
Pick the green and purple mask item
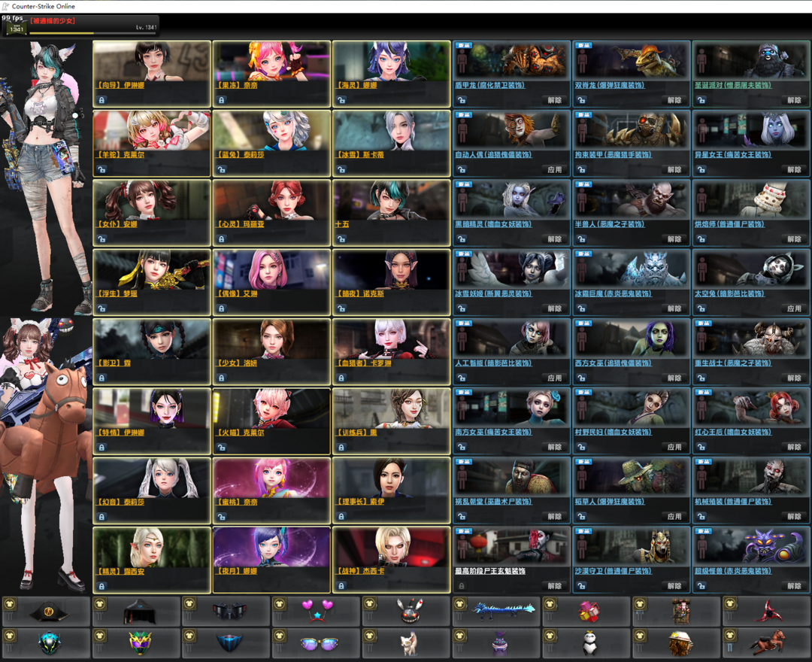click(140, 643)
